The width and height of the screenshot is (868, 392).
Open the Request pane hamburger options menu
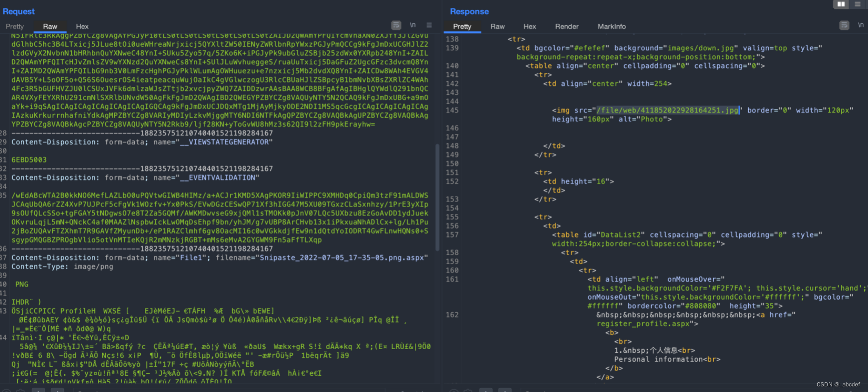coord(429,25)
